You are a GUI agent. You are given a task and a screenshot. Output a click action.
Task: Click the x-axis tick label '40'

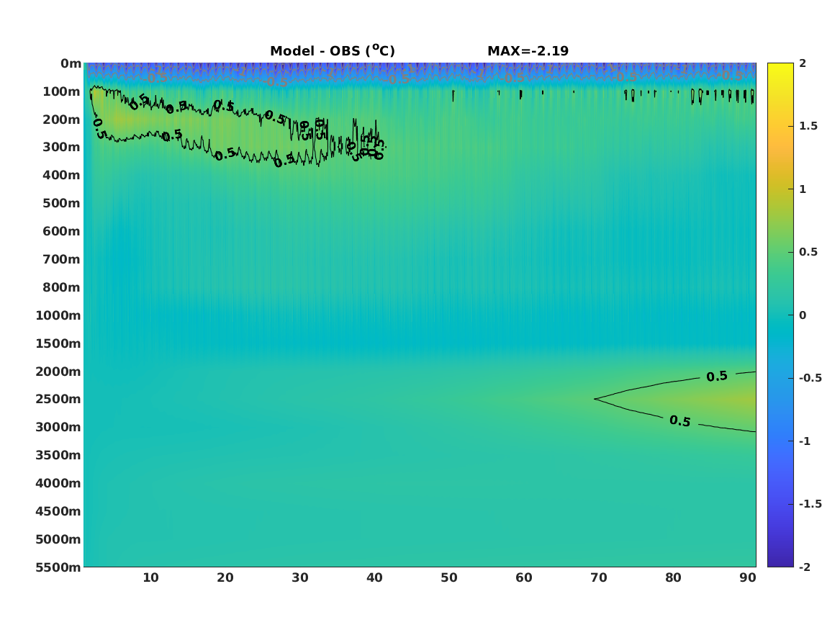pyautogui.click(x=374, y=577)
